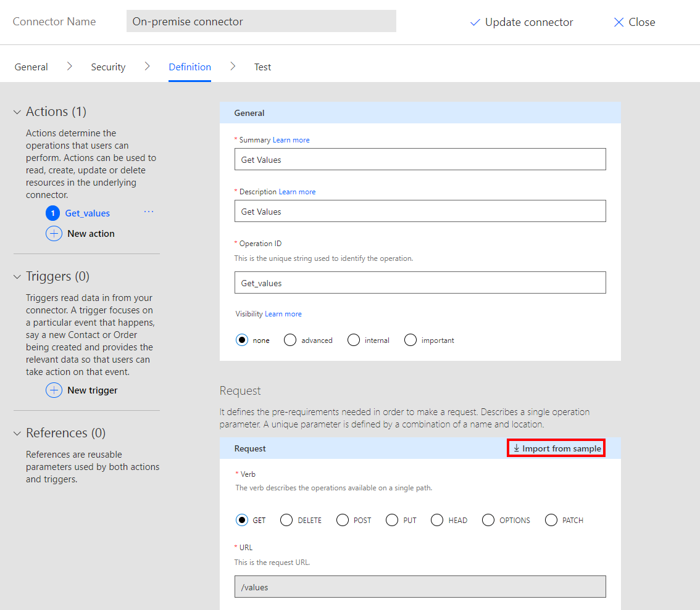Open the ellipsis menu beside Get_values

click(148, 212)
